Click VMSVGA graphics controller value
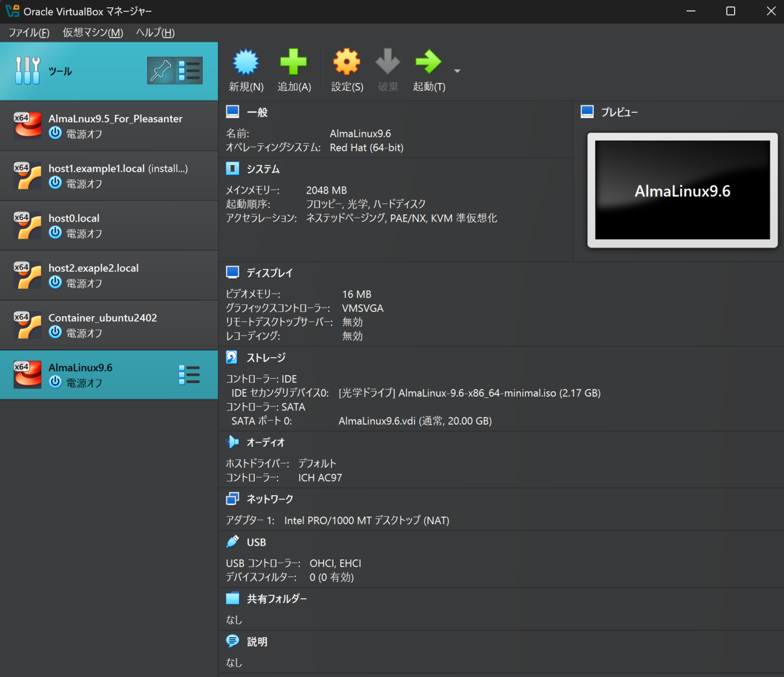Viewport: 784px width, 677px height. pyautogui.click(x=363, y=308)
